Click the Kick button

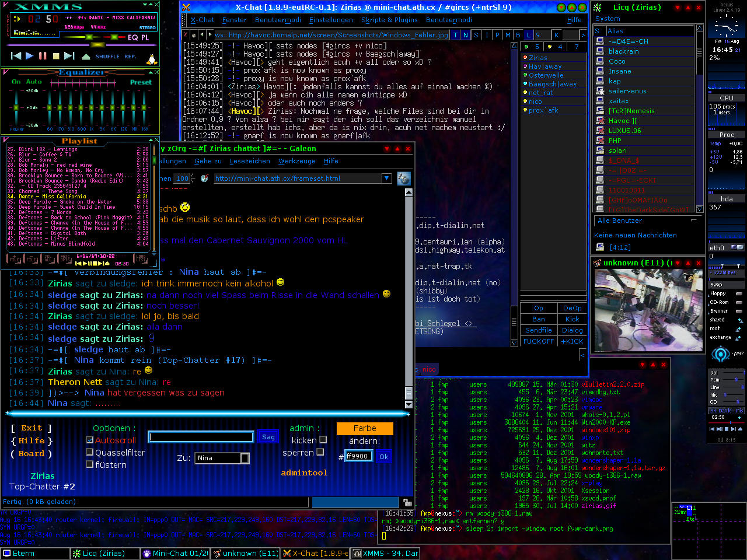[x=572, y=319]
